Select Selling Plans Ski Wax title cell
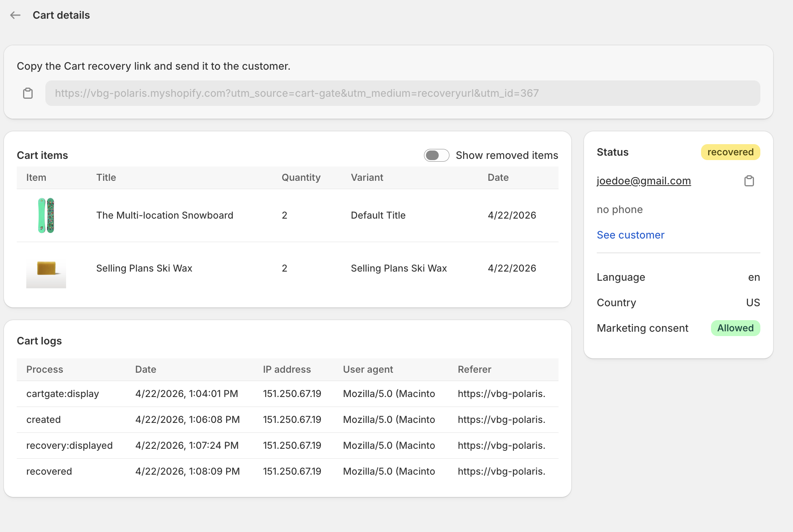Viewport: 793px width, 532px height. [x=144, y=268]
